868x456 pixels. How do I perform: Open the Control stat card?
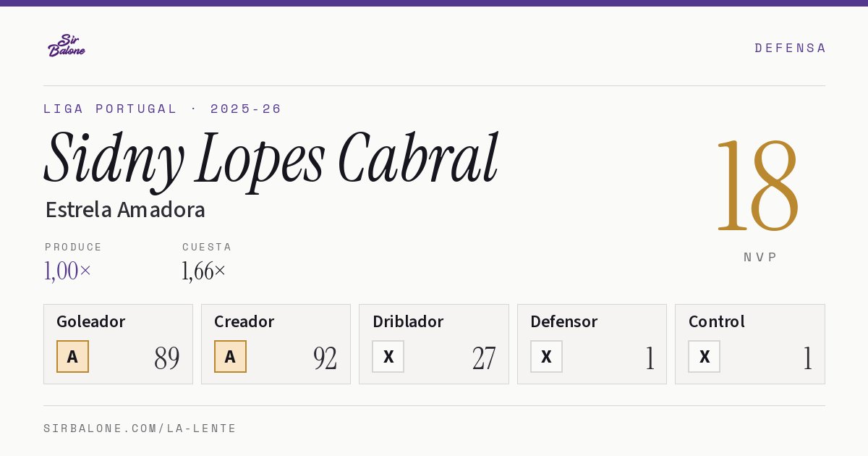tap(750, 344)
